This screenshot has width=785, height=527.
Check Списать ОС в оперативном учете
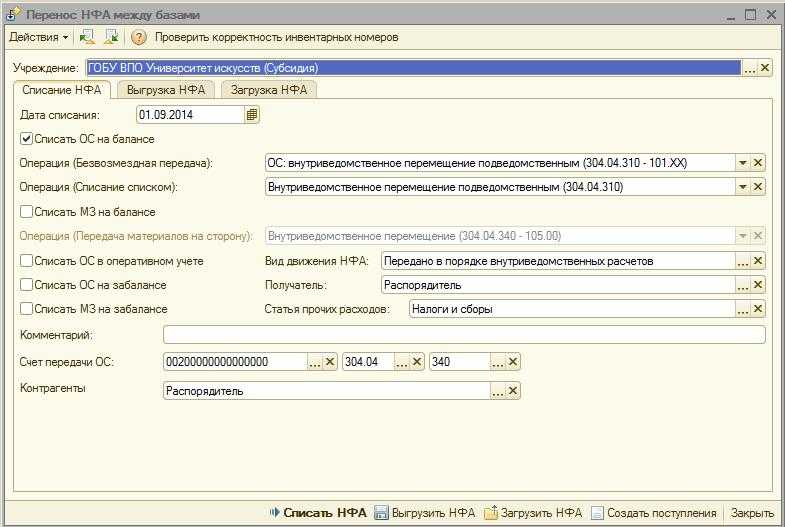pyautogui.click(x=27, y=261)
